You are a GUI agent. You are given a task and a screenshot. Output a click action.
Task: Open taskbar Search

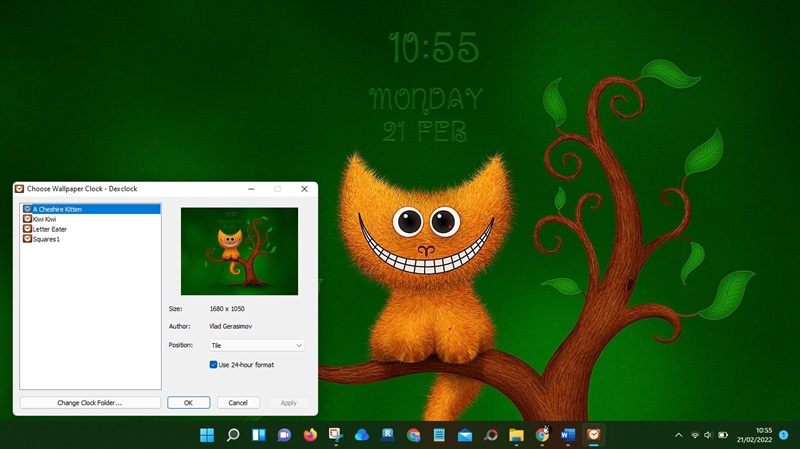tap(233, 435)
